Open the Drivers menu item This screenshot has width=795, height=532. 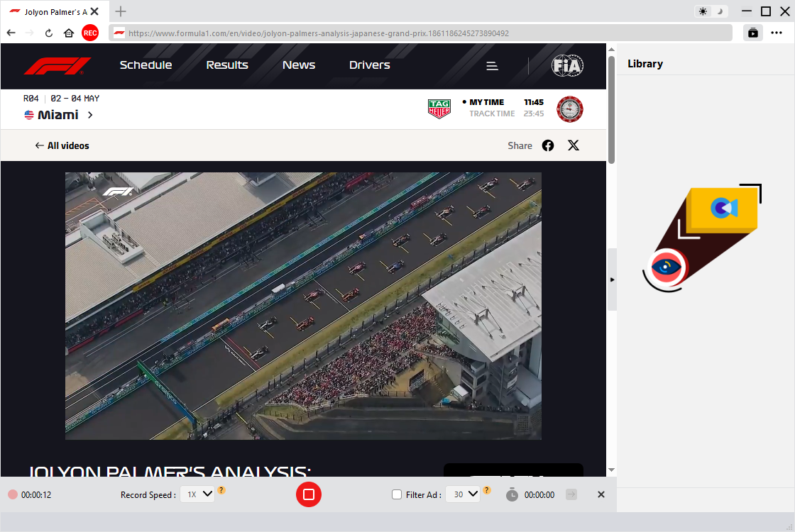(369, 65)
